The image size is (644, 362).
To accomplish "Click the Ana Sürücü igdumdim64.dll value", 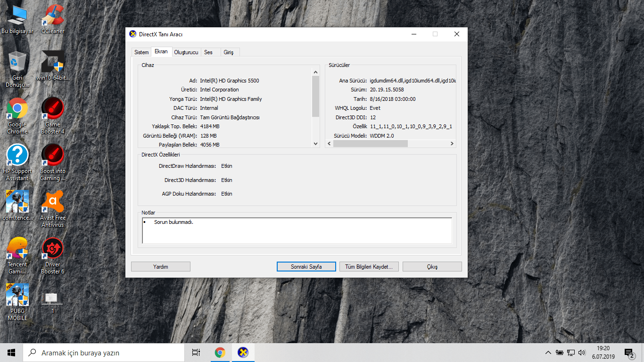I will click(413, 81).
